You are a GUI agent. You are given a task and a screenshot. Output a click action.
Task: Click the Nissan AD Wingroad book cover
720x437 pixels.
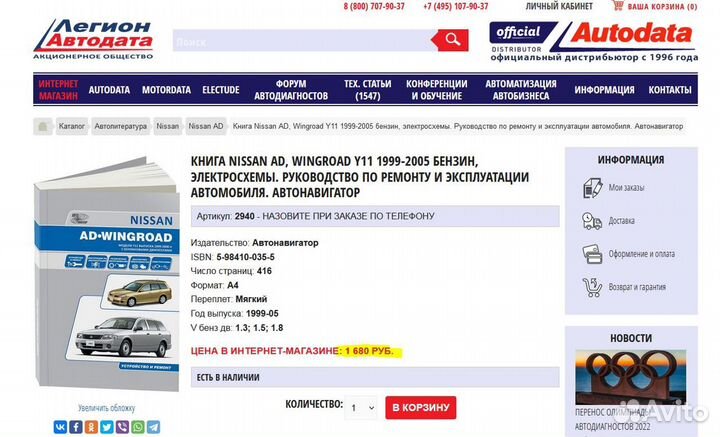point(107,275)
